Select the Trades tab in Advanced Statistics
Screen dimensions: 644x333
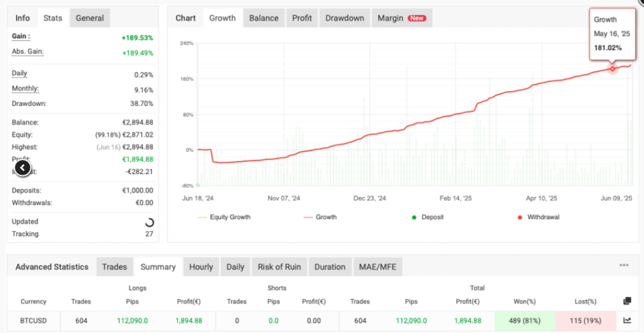[115, 267]
